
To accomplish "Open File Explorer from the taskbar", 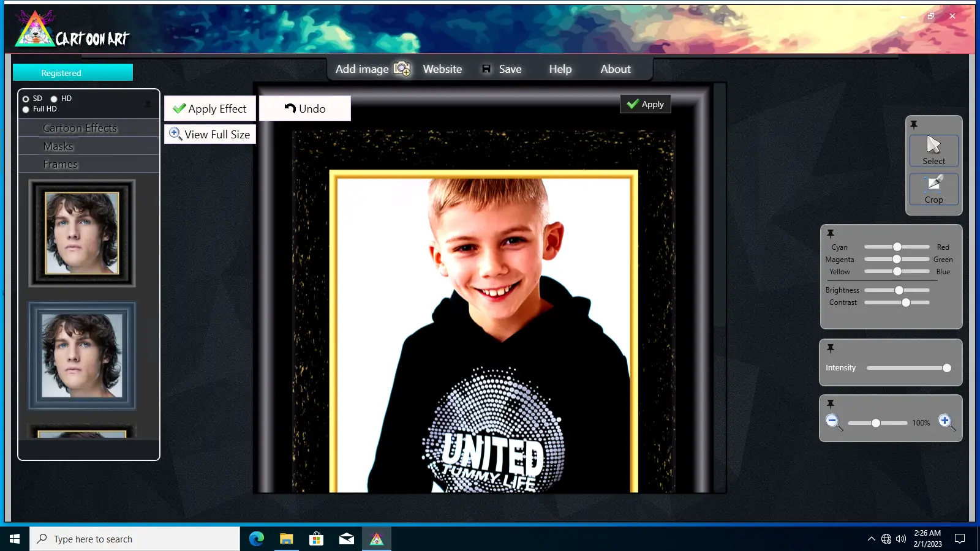I will 287,539.
